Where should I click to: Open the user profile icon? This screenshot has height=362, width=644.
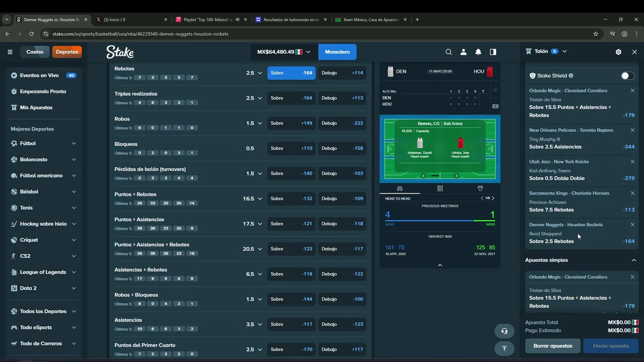click(x=463, y=52)
